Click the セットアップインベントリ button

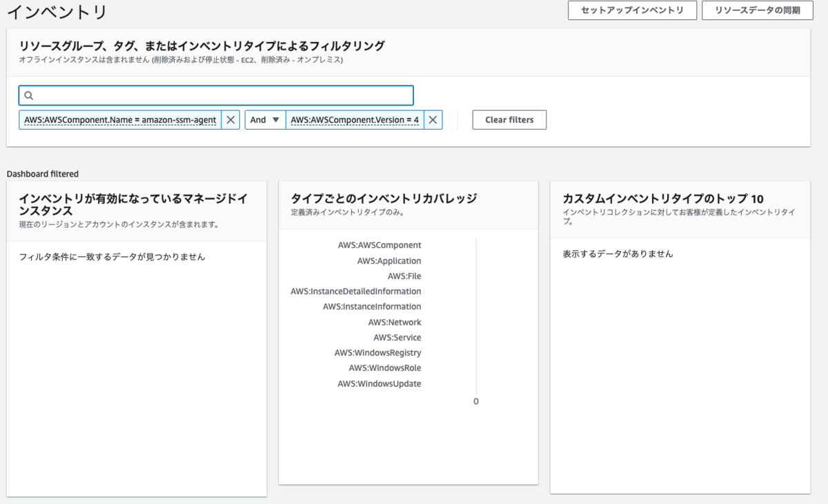(632, 10)
